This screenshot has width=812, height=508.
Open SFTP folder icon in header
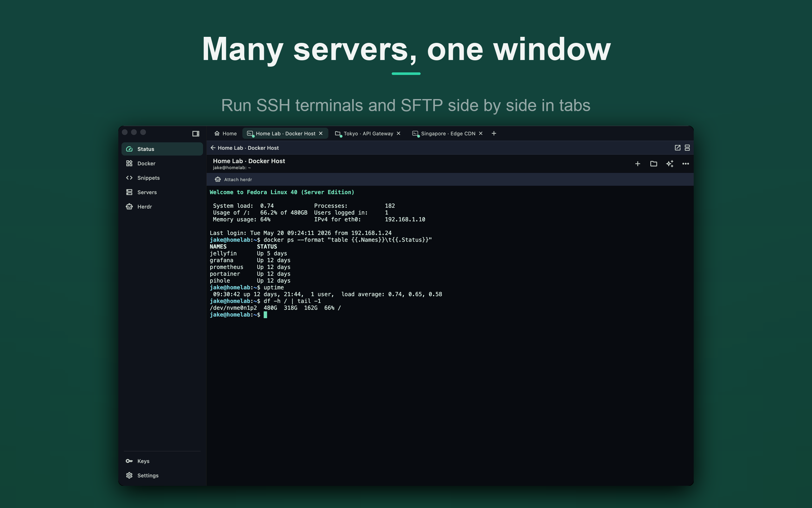point(654,164)
